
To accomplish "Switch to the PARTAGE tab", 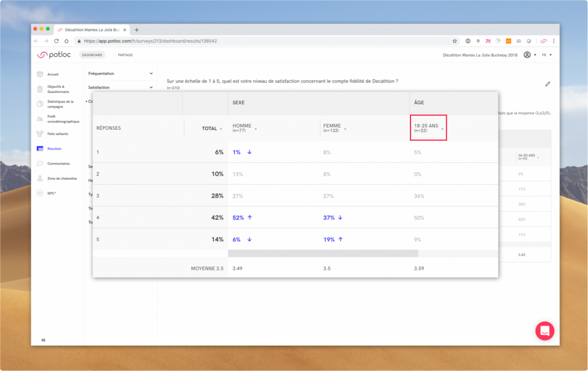I will point(125,55).
